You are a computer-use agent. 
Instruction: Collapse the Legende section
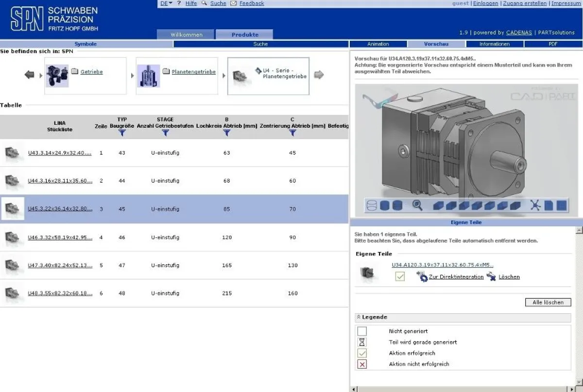360,317
